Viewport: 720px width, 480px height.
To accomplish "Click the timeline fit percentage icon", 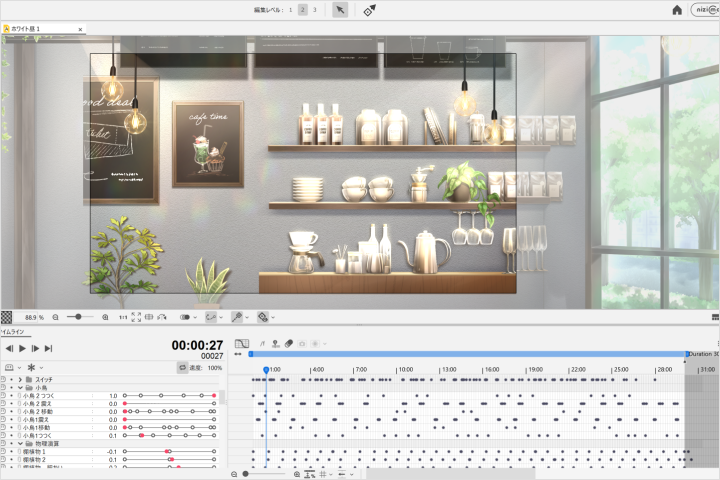I will pos(310,474).
